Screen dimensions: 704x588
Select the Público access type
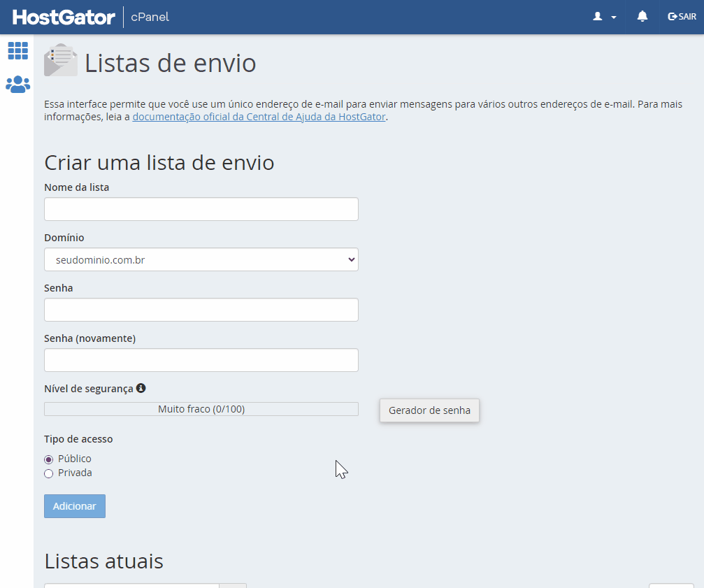coord(48,459)
